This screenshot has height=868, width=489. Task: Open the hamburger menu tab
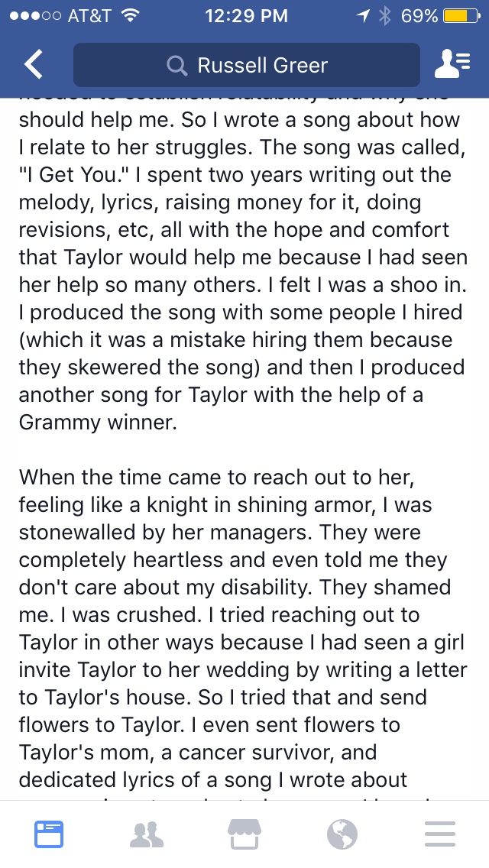tap(439, 834)
